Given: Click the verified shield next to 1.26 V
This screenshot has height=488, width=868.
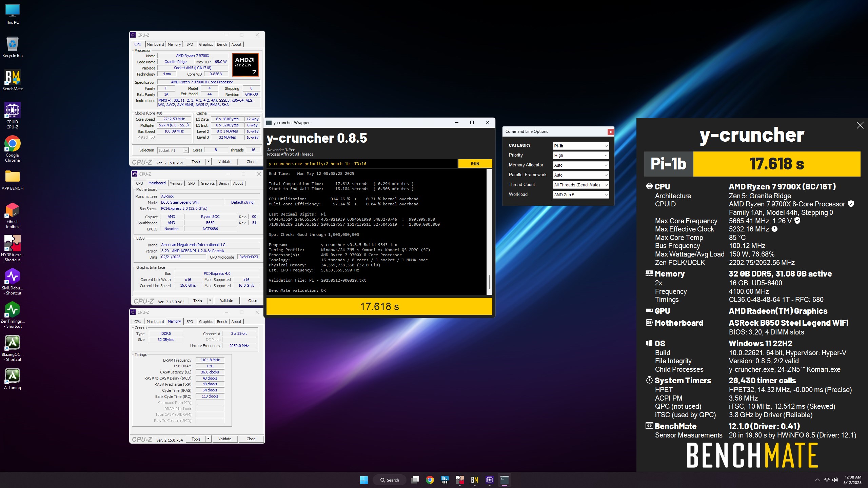Looking at the screenshot, I should point(797,221).
